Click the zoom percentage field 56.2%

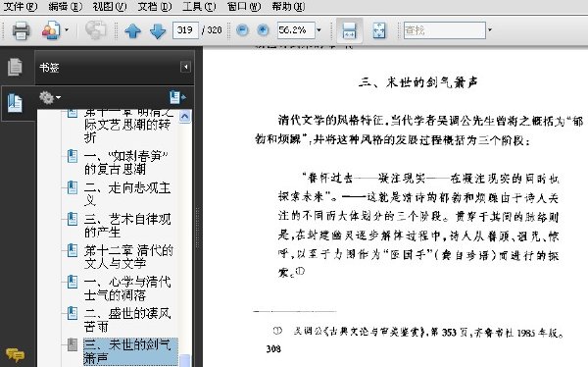coord(296,29)
